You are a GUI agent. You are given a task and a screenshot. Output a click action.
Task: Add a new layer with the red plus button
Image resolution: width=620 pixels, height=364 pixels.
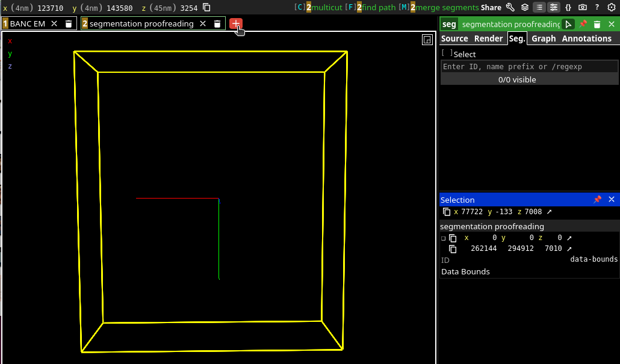point(236,23)
